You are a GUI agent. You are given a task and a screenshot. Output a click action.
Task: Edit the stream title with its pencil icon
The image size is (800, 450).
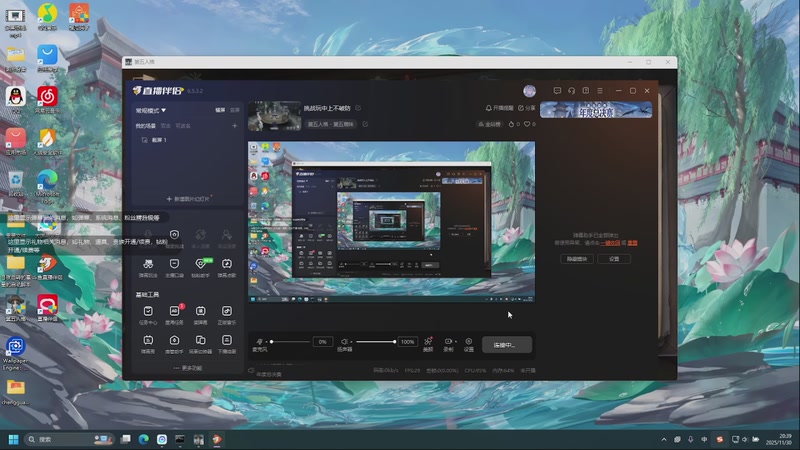coord(358,108)
